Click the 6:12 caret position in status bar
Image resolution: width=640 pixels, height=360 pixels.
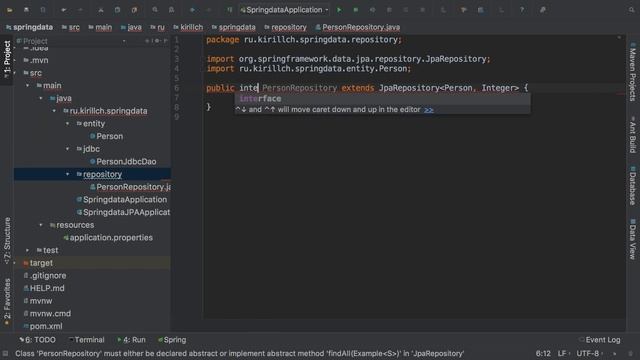point(543,353)
